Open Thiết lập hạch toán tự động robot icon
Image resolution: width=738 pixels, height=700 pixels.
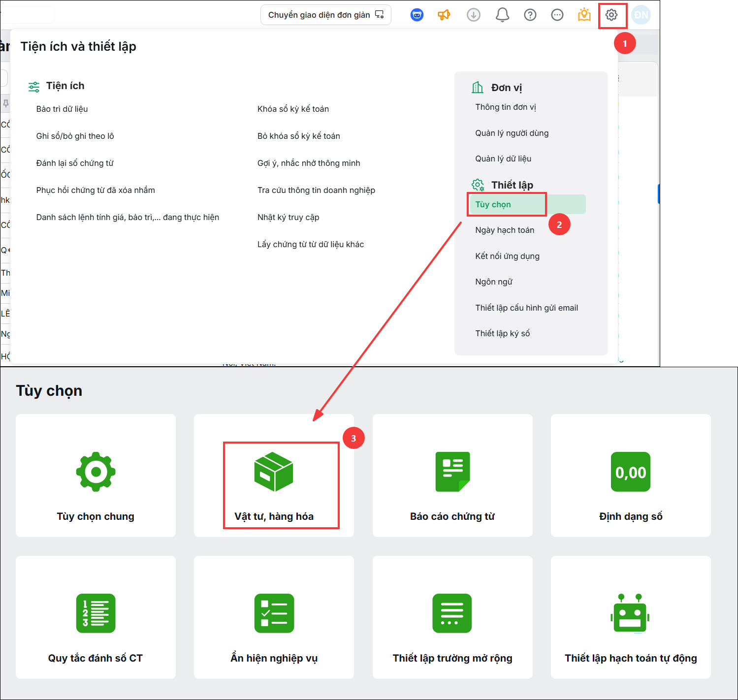tap(630, 613)
